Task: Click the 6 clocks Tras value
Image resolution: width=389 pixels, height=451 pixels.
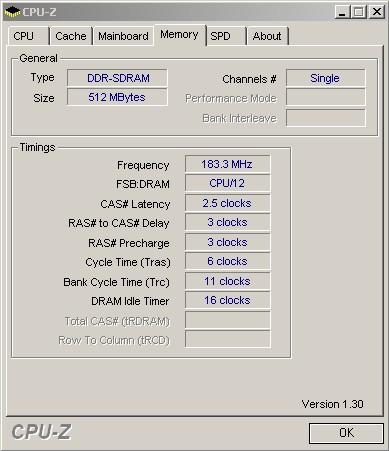Action: [228, 261]
